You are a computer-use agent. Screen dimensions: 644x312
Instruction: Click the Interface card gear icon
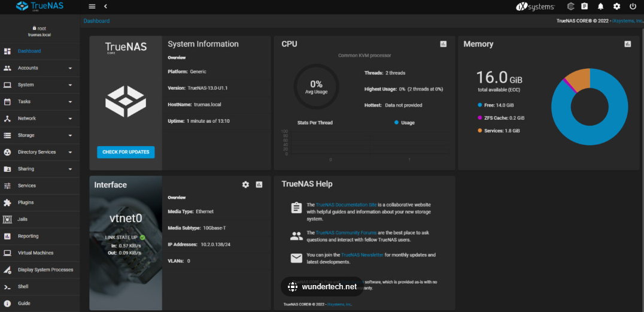point(245,184)
